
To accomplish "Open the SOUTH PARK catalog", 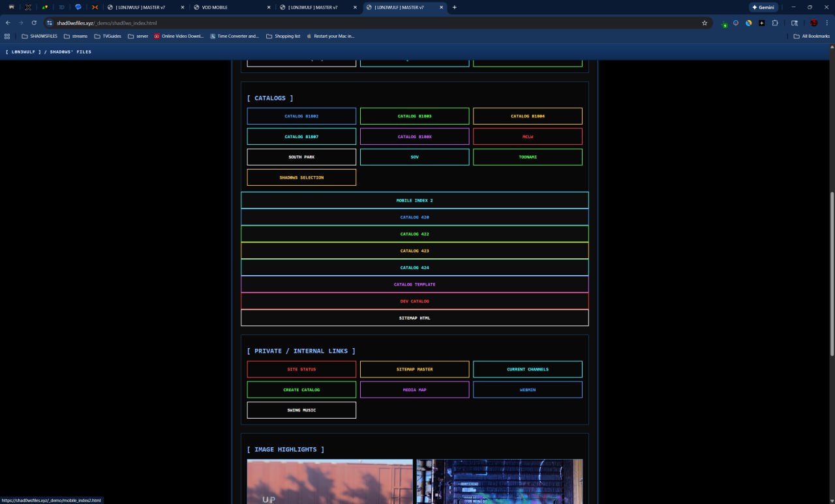I will 301,157.
